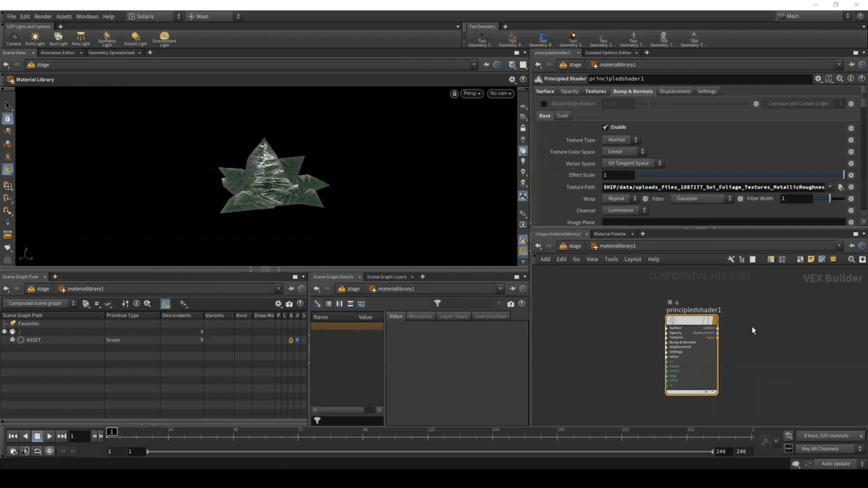
Task: Switch to the Displacement tab
Action: click(x=675, y=91)
